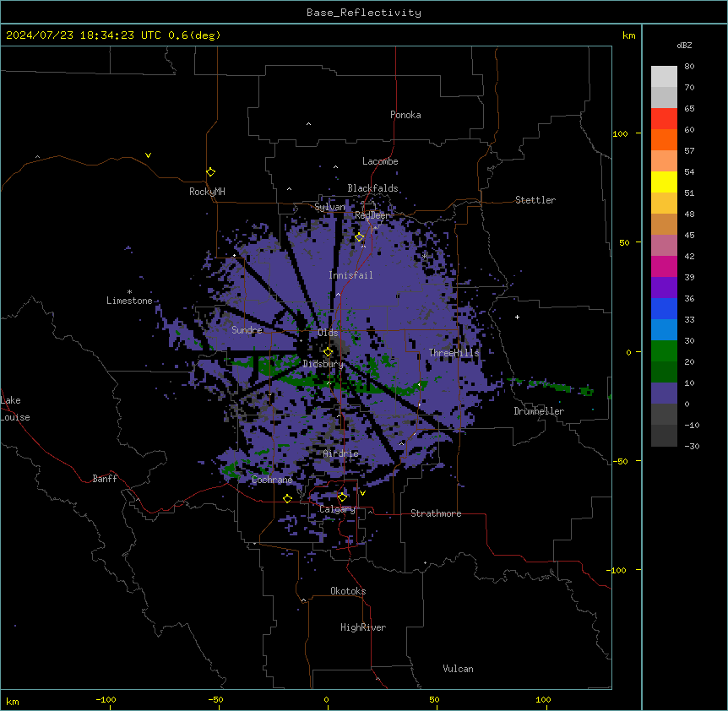Click the Didsbury map label
The height and width of the screenshot is (711, 728).
tap(323, 364)
